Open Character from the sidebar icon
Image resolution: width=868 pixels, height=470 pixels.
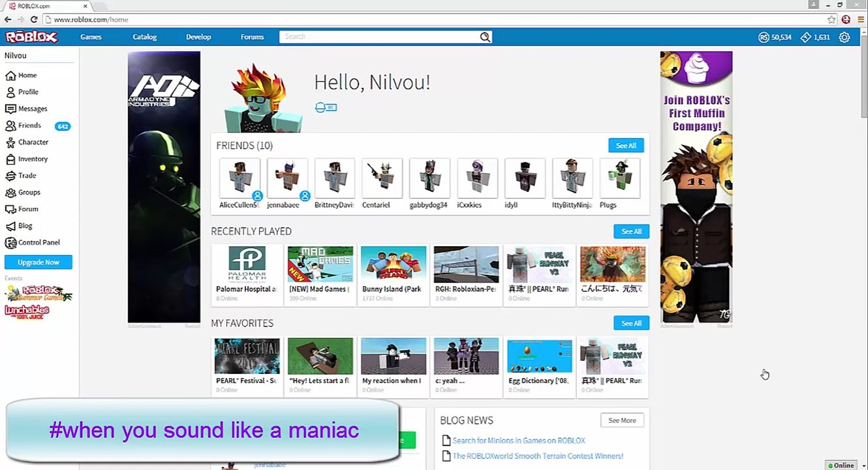(10, 142)
